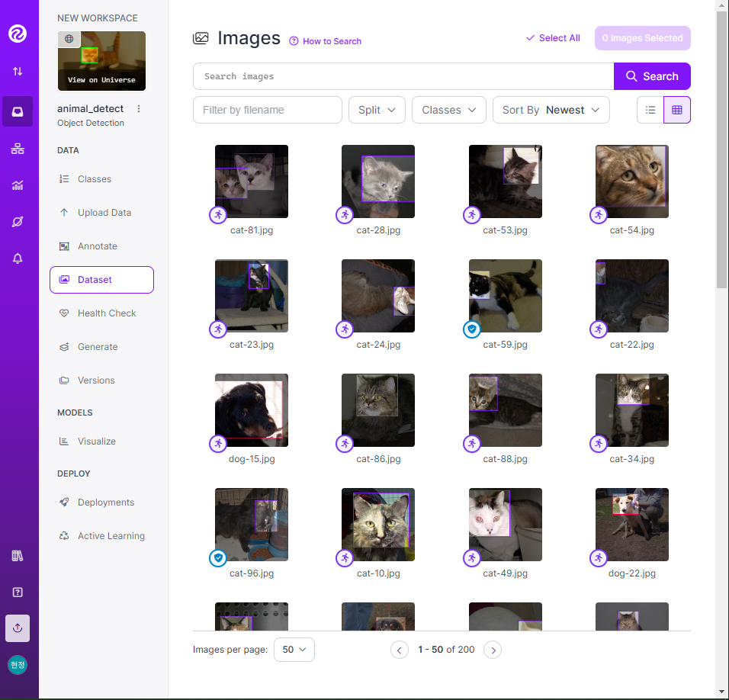The height and width of the screenshot is (700, 729).
Task: Open the cat-49.jpg thumbnail
Action: pyautogui.click(x=506, y=525)
